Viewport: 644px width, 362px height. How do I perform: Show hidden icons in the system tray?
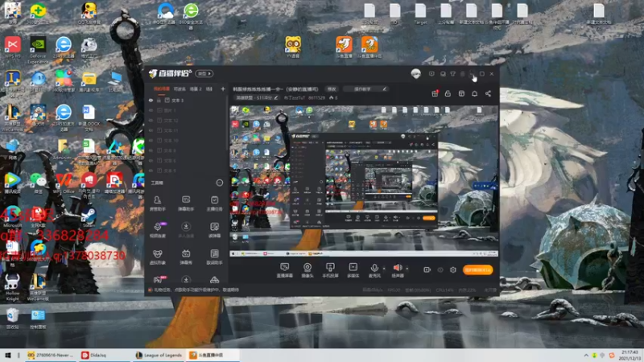coord(586,355)
